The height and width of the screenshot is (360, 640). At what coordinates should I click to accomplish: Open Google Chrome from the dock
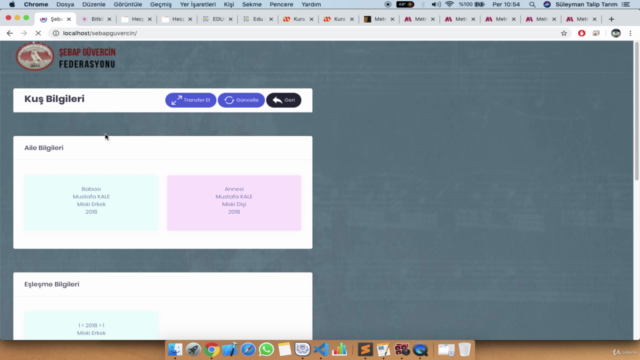211,350
